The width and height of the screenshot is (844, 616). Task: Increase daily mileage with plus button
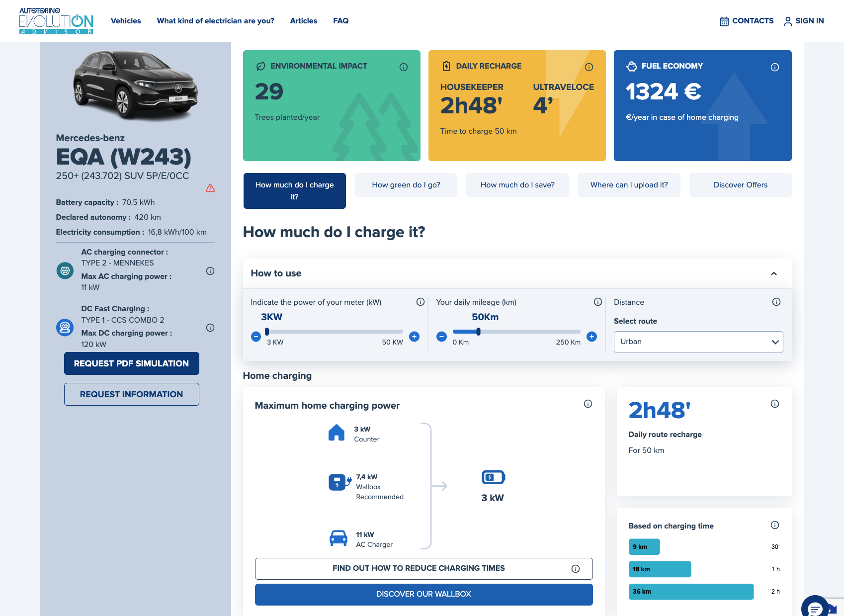point(591,337)
